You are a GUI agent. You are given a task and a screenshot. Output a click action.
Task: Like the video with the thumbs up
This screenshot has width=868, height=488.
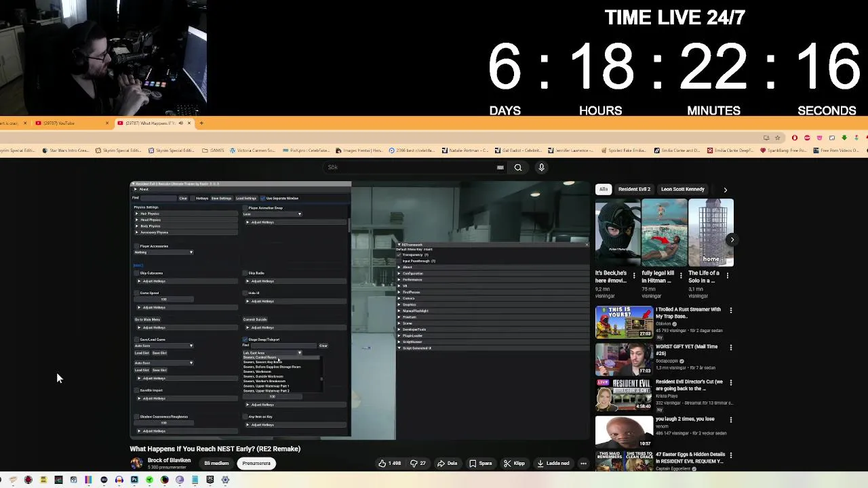pyautogui.click(x=390, y=464)
